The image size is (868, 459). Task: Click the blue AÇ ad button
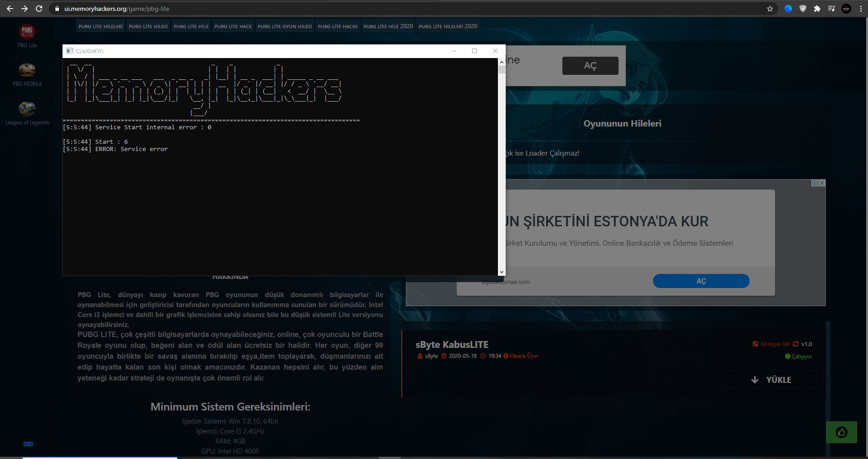click(x=701, y=281)
